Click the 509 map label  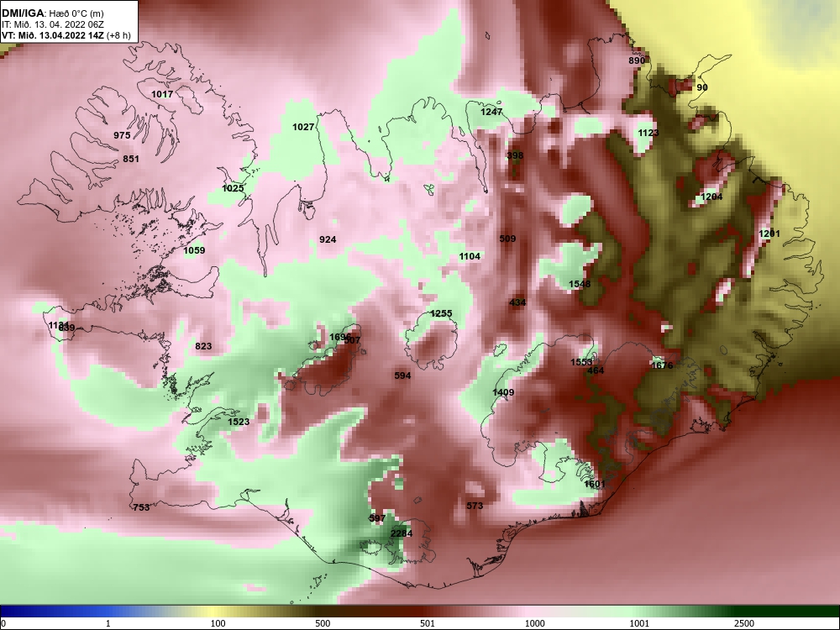507,239
